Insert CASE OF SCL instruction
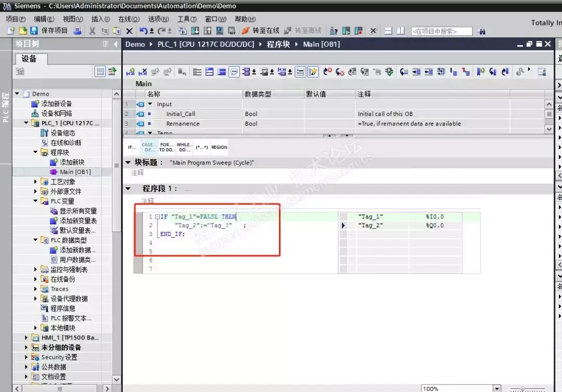This screenshot has height=392, width=562. pos(149,147)
